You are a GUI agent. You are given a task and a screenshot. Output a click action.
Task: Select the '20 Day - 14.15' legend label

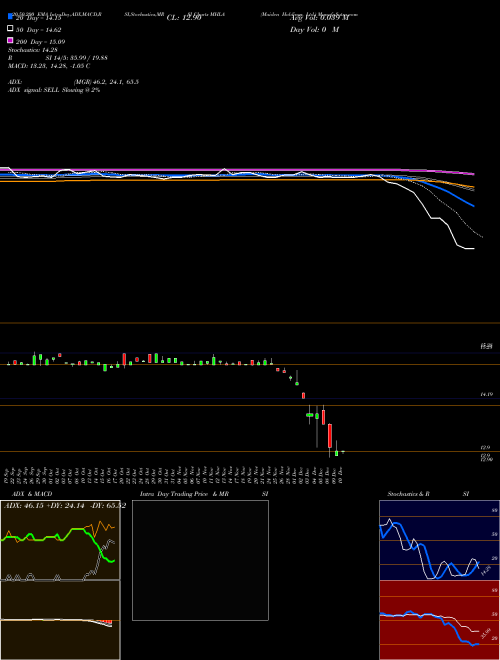tap(39, 18)
